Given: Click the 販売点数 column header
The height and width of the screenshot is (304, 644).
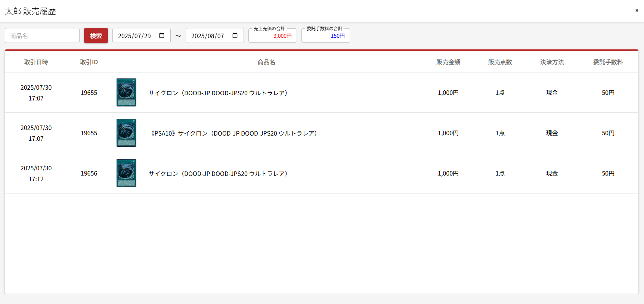Looking at the screenshot, I should (500, 62).
